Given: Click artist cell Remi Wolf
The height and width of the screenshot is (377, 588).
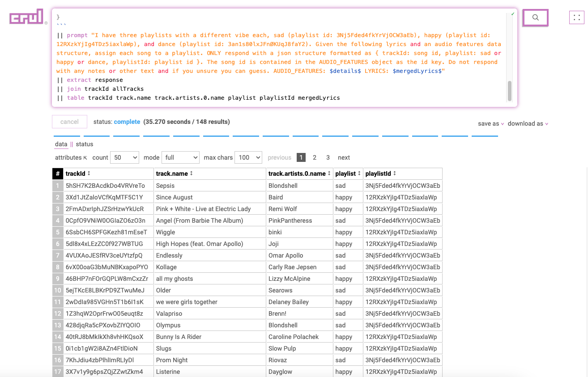Looking at the screenshot, I should tap(300, 209).
